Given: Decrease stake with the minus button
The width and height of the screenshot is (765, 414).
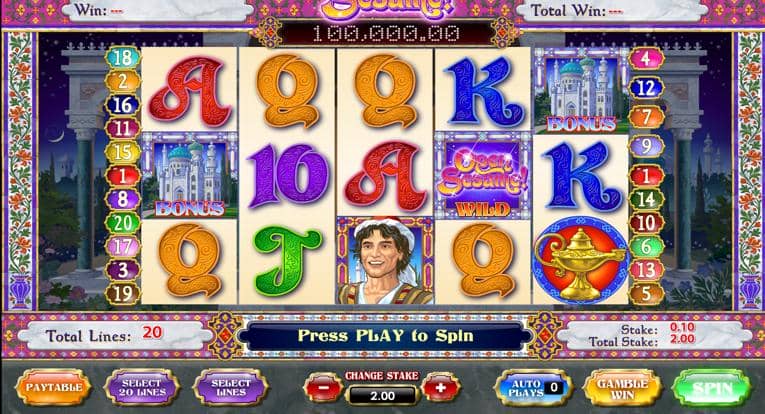Looking at the screenshot, I should tap(323, 388).
